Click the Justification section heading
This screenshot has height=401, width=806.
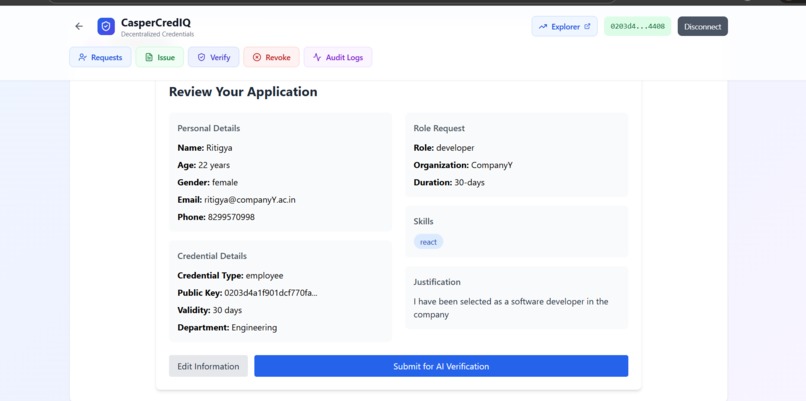[437, 282]
